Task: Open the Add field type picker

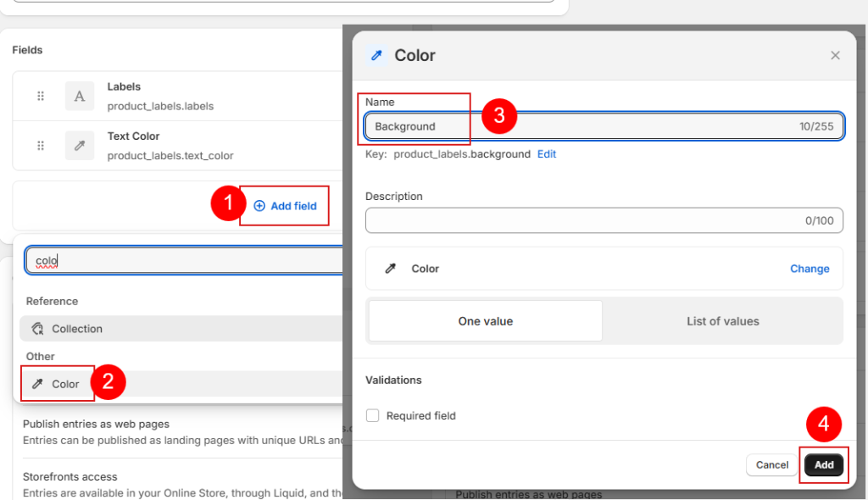Action: [x=285, y=206]
